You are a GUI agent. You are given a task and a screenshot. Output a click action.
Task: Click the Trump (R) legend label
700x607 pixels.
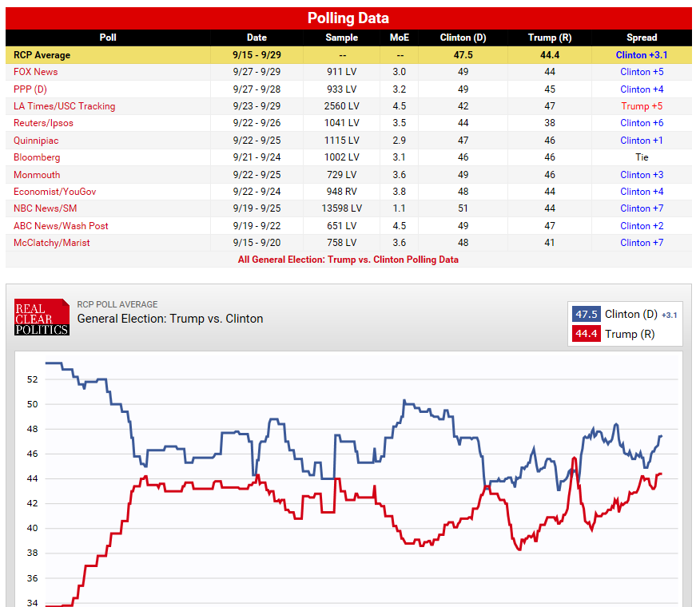tap(630, 335)
